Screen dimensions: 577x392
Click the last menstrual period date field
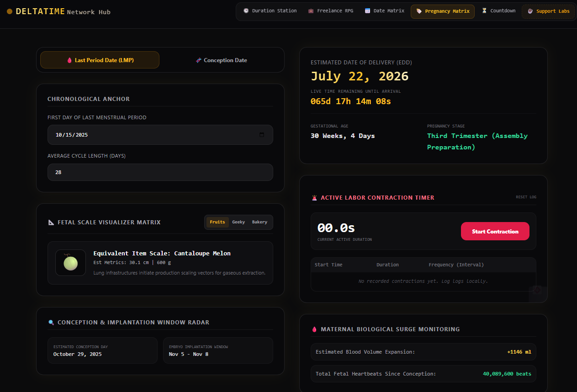click(x=160, y=135)
